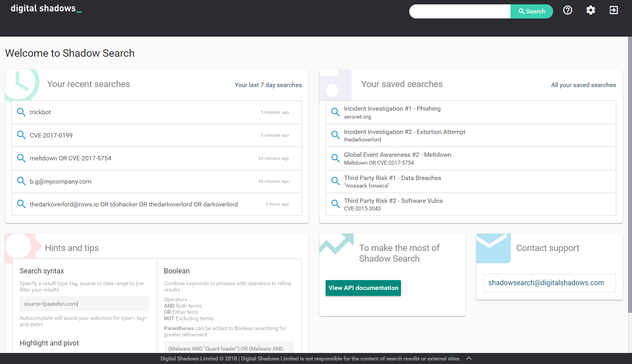
Task: Click magnifier icon beside Third Party Risk #2
Action: 336,204
